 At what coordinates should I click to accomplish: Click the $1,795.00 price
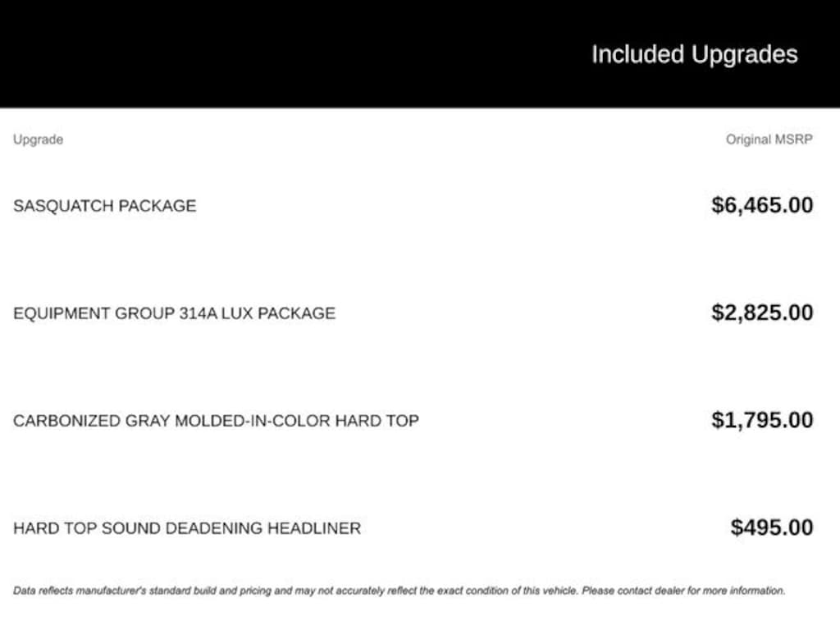click(x=762, y=420)
